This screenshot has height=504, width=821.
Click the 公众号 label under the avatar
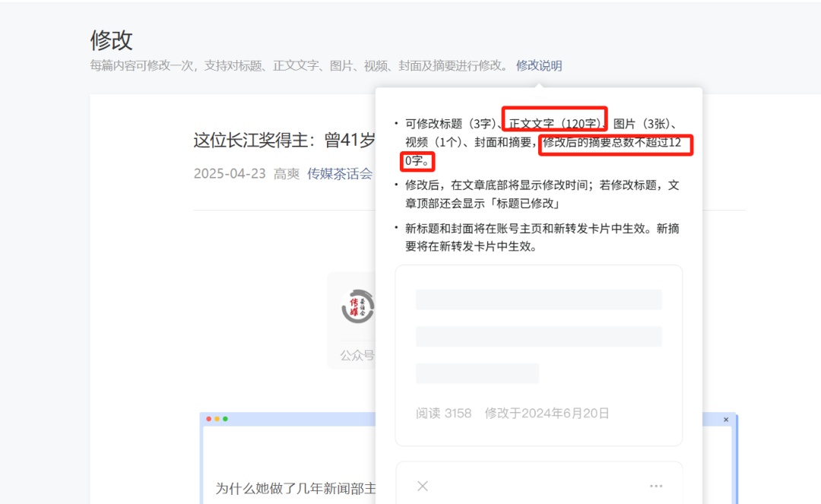pyautogui.click(x=357, y=355)
